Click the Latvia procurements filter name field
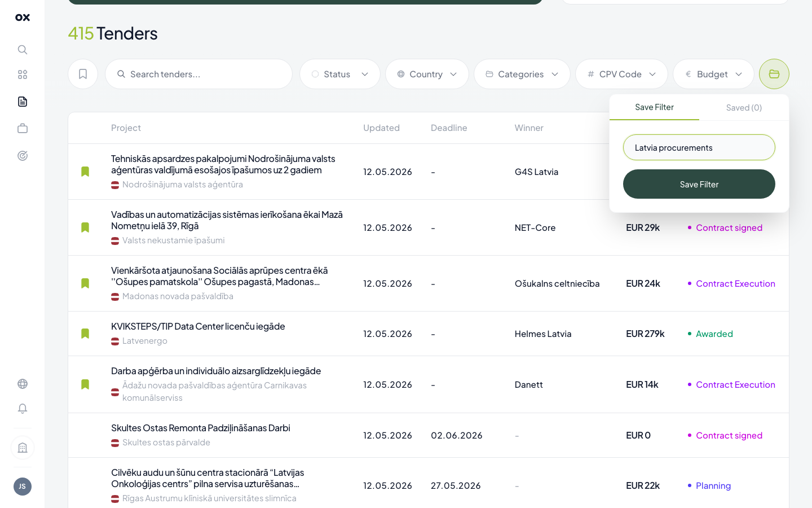Screen dimensions: 812x508 [699, 147]
